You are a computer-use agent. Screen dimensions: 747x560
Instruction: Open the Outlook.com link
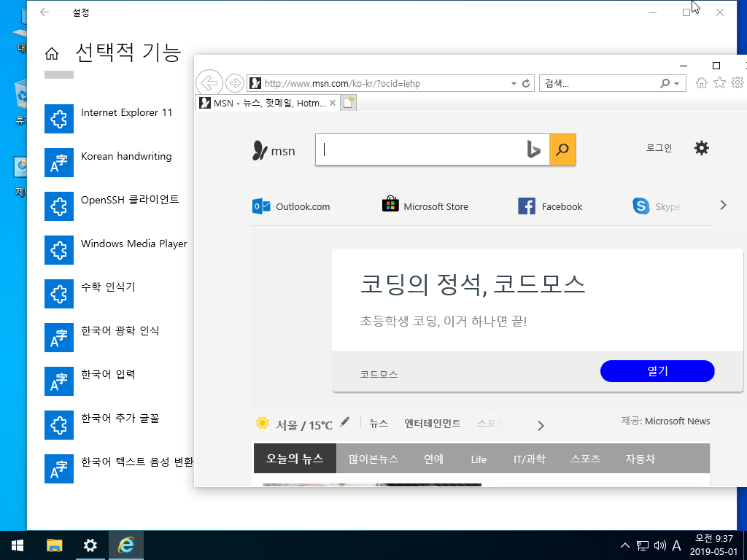click(x=291, y=206)
